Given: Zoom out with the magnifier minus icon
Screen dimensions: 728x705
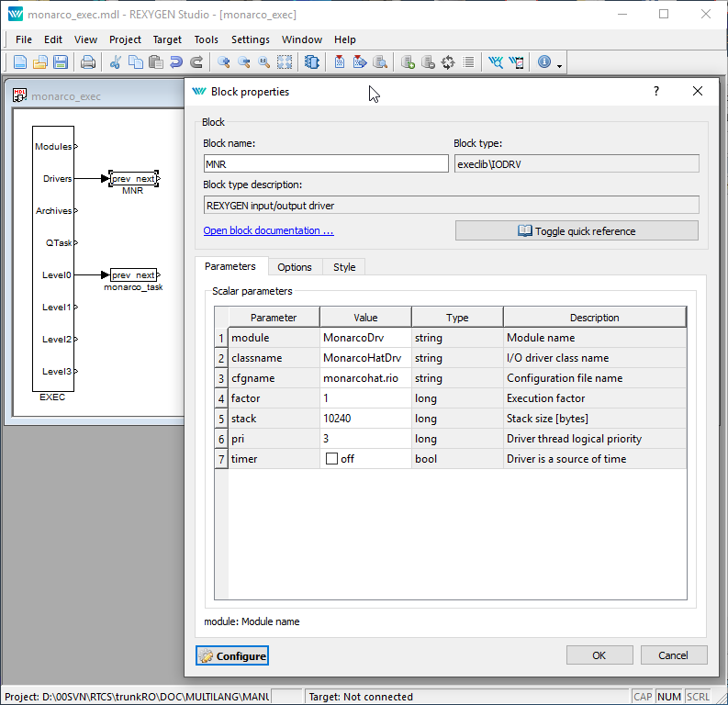Looking at the screenshot, I should (x=244, y=62).
